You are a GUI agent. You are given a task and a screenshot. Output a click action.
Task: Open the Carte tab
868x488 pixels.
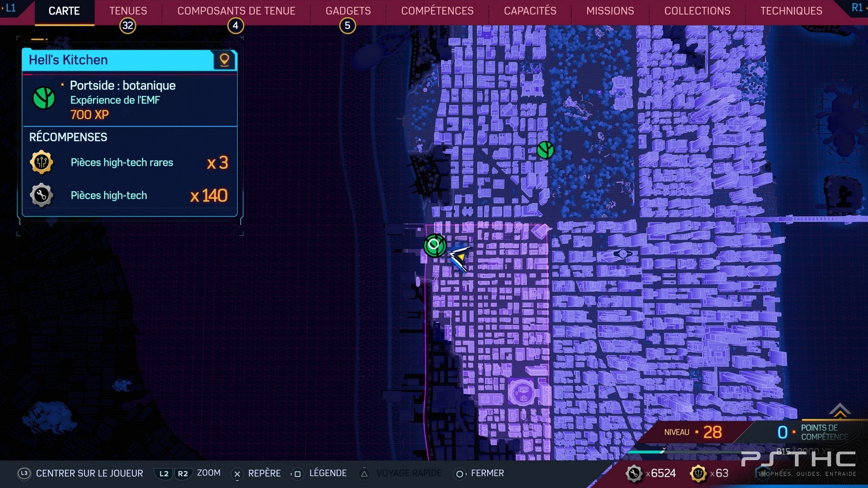click(x=64, y=11)
